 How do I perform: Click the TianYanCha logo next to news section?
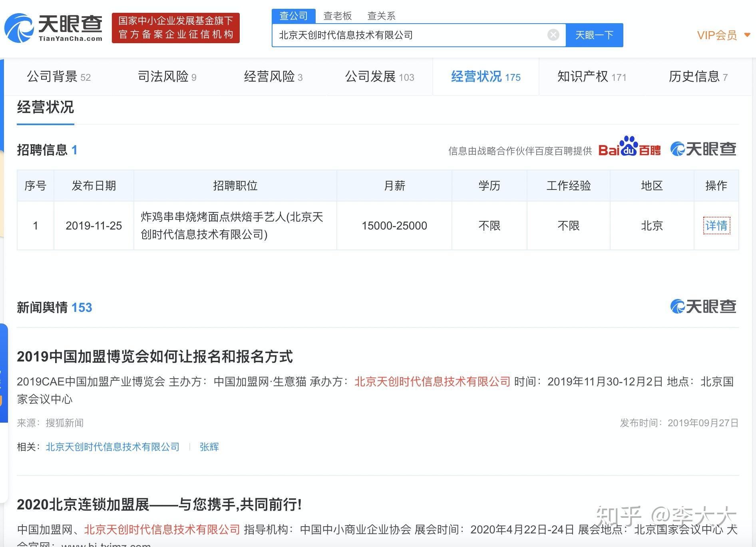pyautogui.click(x=703, y=307)
